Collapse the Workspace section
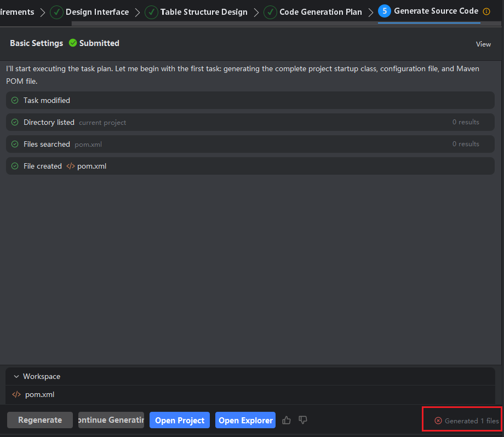504x437 pixels. 16,377
